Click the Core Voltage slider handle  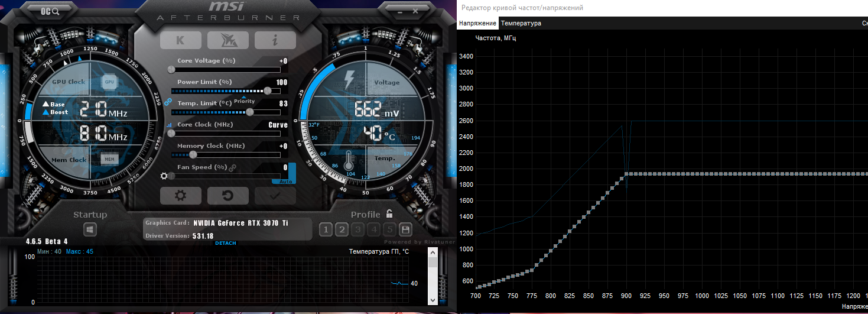tap(171, 69)
